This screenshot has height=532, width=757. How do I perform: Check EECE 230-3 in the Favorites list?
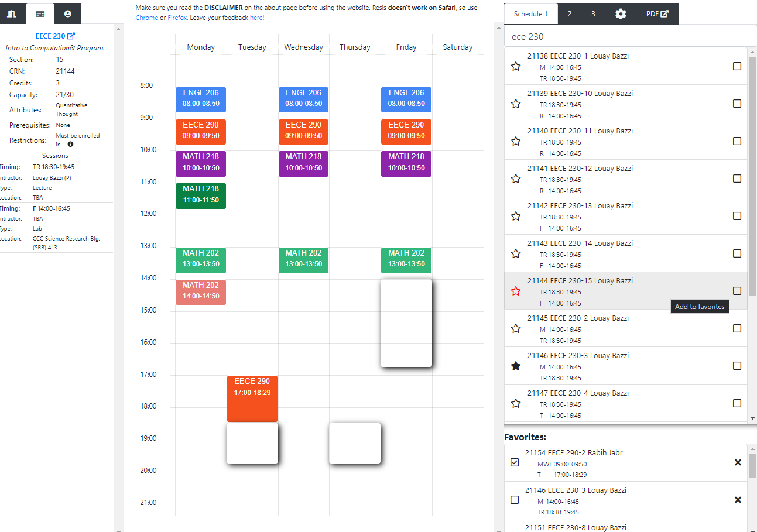coord(515,500)
